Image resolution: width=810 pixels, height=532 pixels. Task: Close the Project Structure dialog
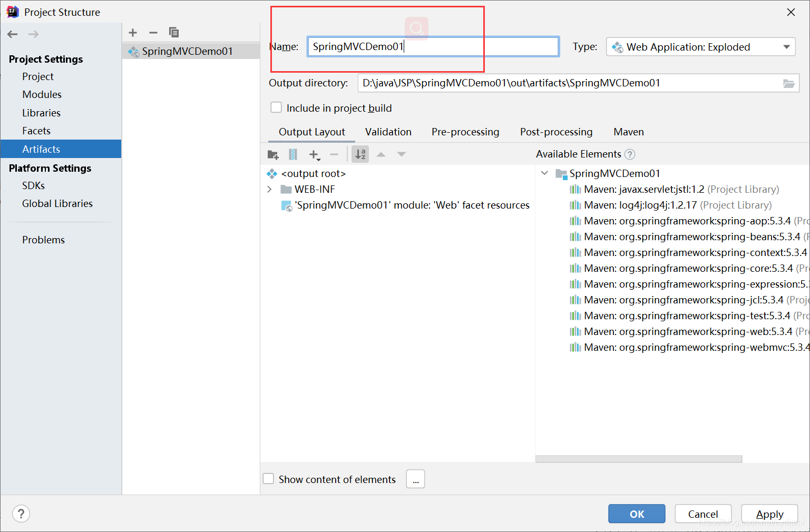tap(791, 12)
